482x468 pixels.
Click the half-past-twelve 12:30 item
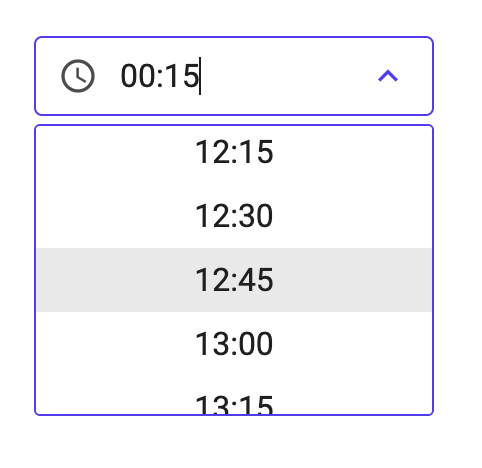point(234,216)
